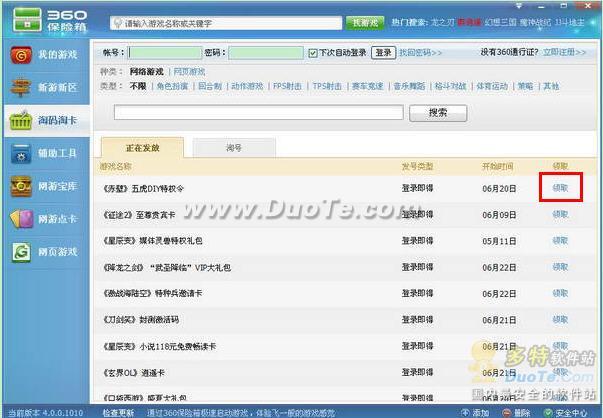The height and width of the screenshot is (418, 603).
Task: Select row 《赤壁》五虎DIY特权令
Action: click(345, 188)
